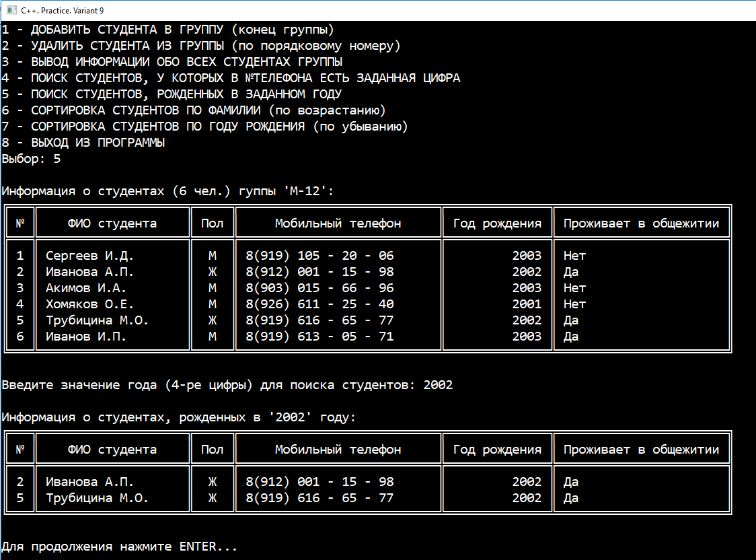
Task: Select the student name "Хомяков О.Е."
Action: click(x=89, y=304)
